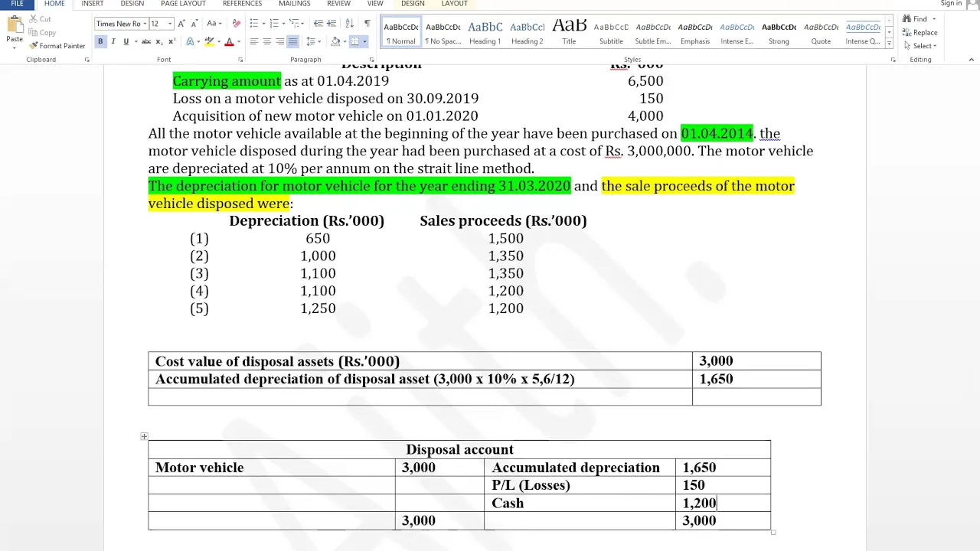Open the FILE tab
Viewport: 980px width, 551px height.
[x=17, y=4]
